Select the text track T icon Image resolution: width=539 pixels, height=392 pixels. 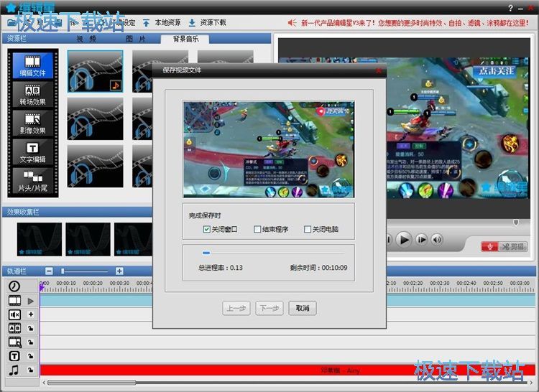coord(14,356)
